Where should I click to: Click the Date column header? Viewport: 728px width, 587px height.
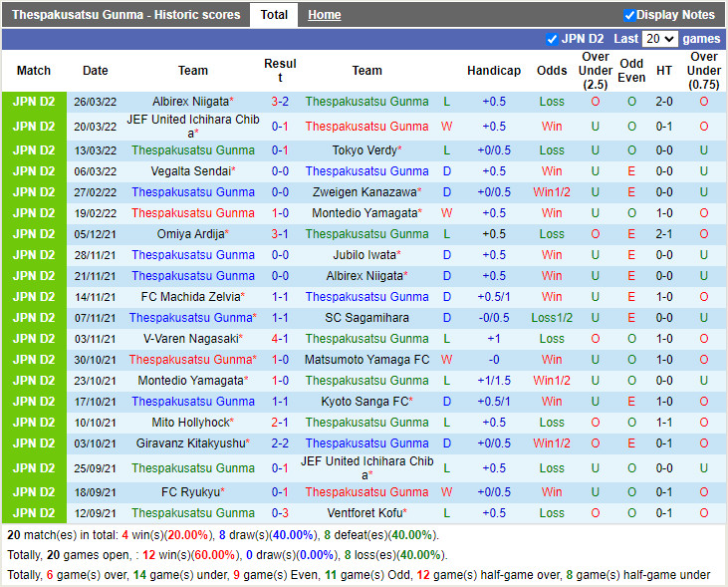point(96,71)
